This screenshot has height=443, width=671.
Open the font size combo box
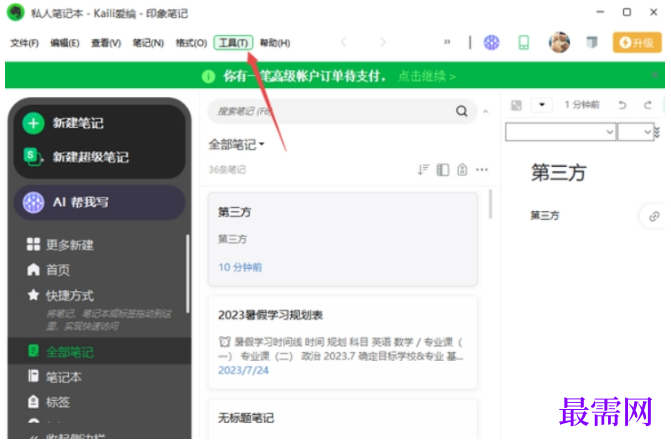tap(635, 132)
